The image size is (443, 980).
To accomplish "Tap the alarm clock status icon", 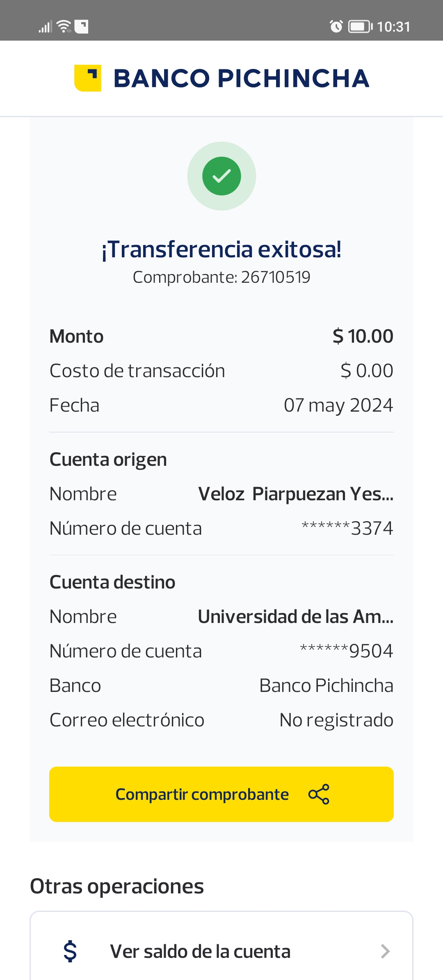I will (x=336, y=27).
